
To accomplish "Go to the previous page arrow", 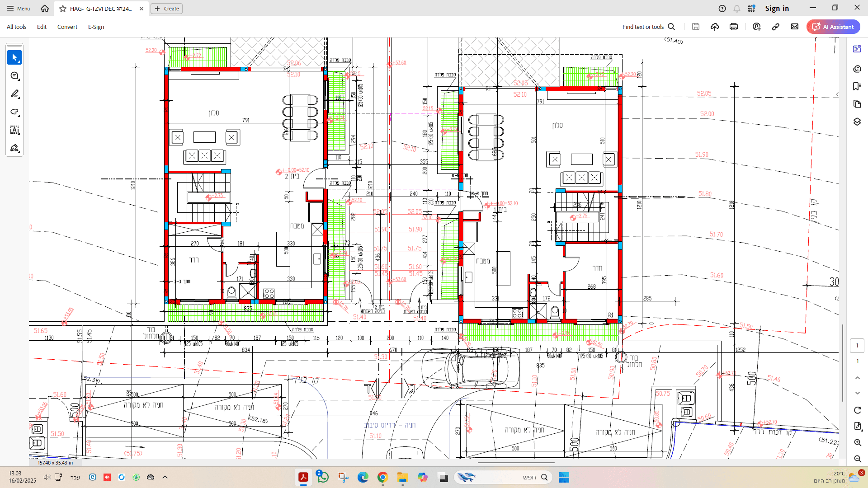I will [x=858, y=378].
